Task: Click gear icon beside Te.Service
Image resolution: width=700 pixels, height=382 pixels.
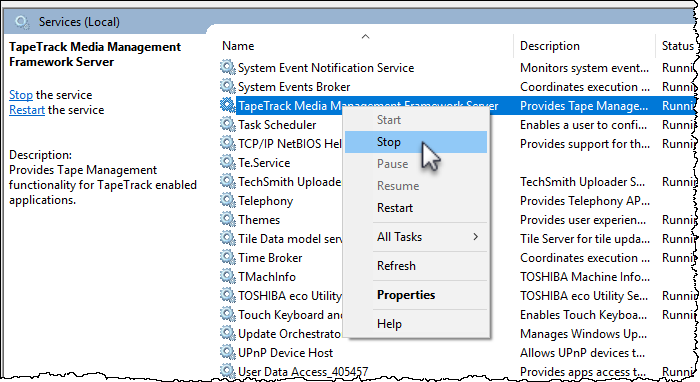Action: point(228,162)
